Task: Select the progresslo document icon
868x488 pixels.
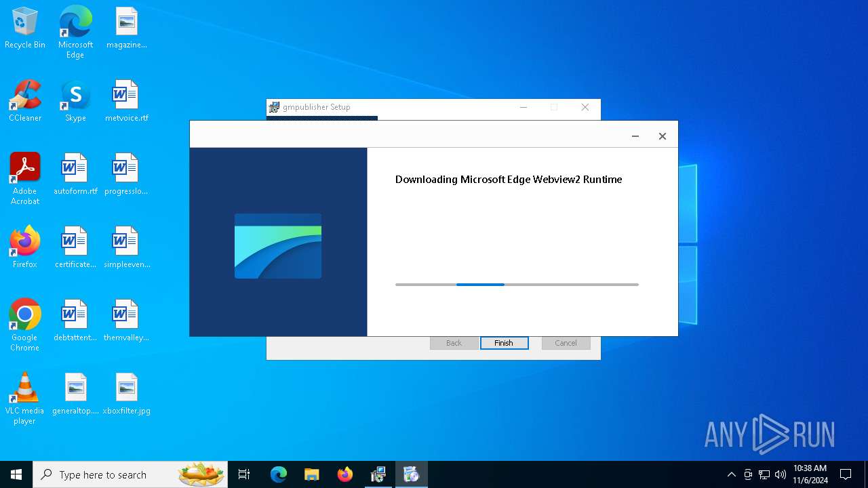Action: click(x=127, y=175)
